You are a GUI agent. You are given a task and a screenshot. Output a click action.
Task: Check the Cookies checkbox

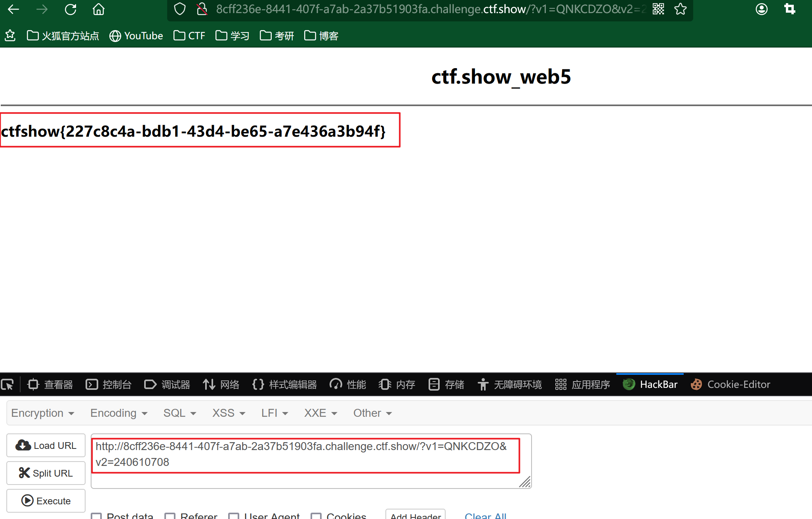tap(316, 516)
